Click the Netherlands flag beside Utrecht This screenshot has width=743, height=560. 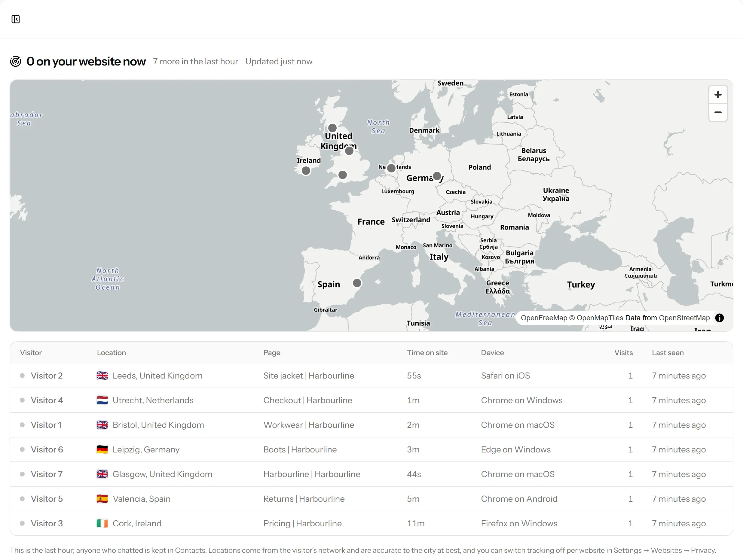102,400
